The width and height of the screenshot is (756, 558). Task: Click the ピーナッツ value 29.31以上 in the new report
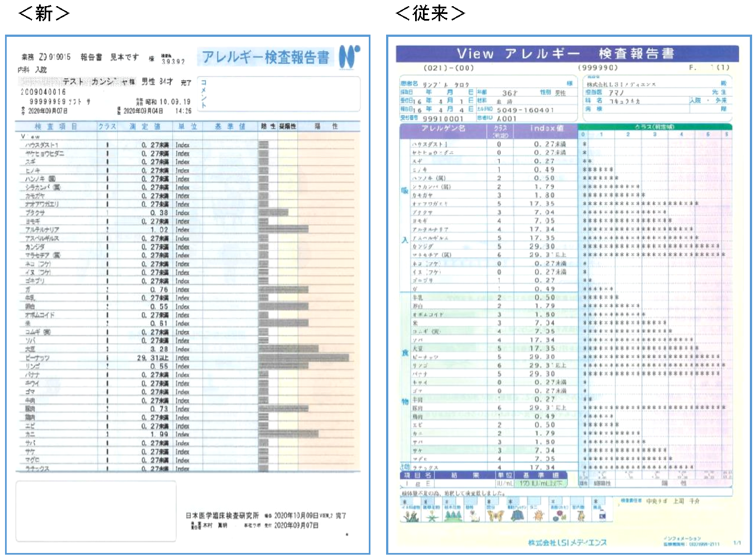click(x=152, y=358)
